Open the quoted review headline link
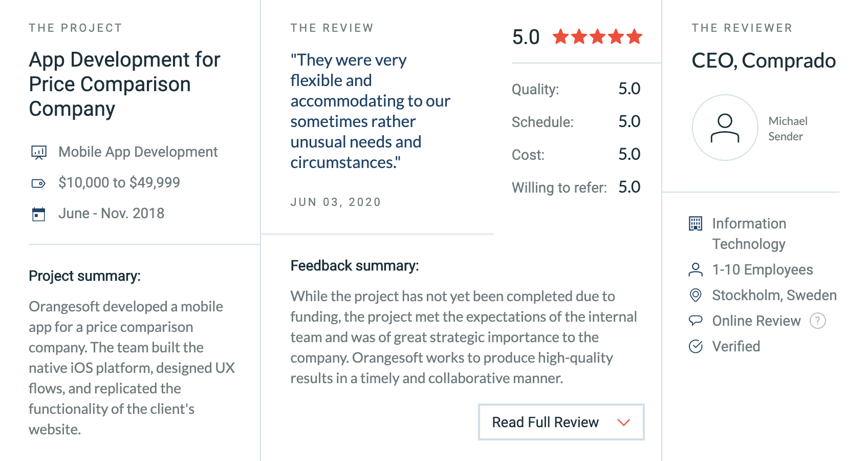The width and height of the screenshot is (868, 461). coord(371,111)
